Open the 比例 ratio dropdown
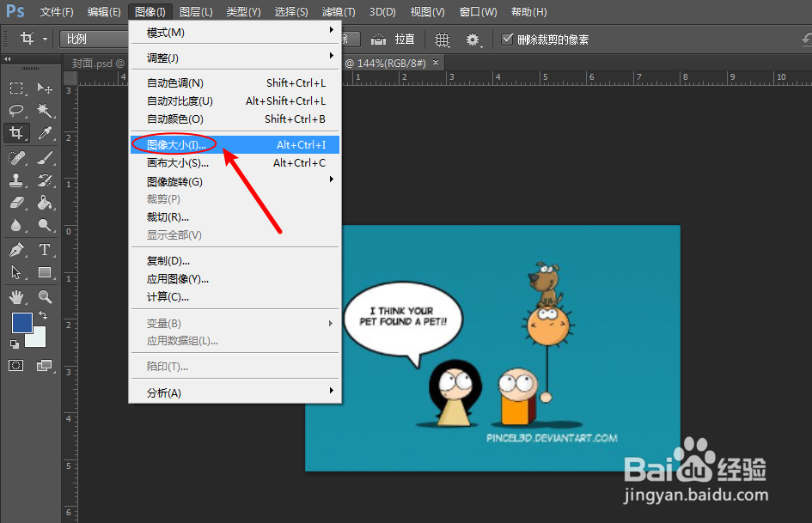This screenshot has height=523, width=812. click(x=95, y=40)
